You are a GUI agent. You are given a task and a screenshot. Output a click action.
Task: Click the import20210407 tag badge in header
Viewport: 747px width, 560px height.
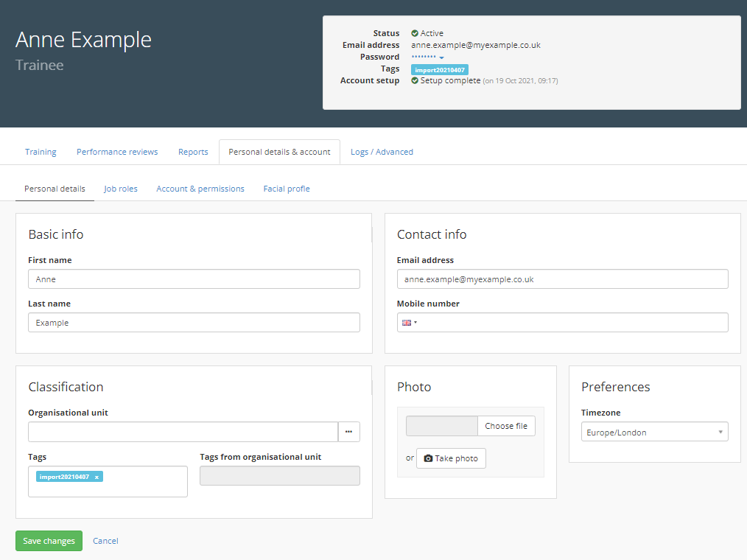tap(439, 70)
